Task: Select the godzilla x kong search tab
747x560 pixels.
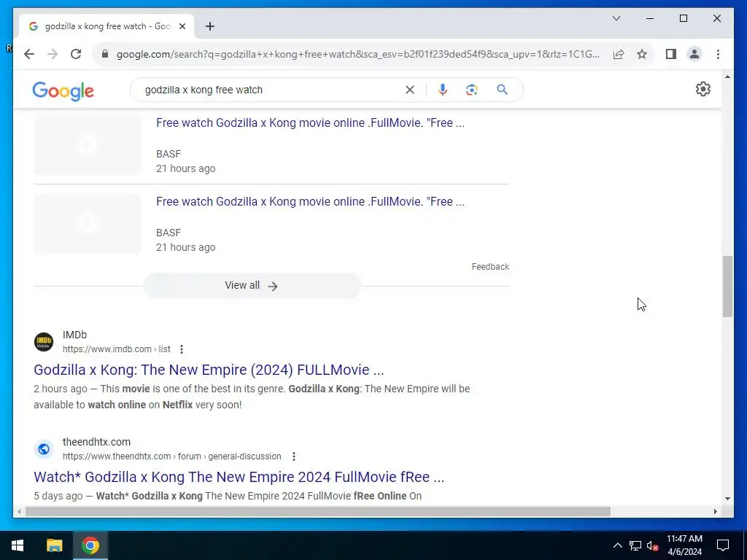Action: (107, 26)
